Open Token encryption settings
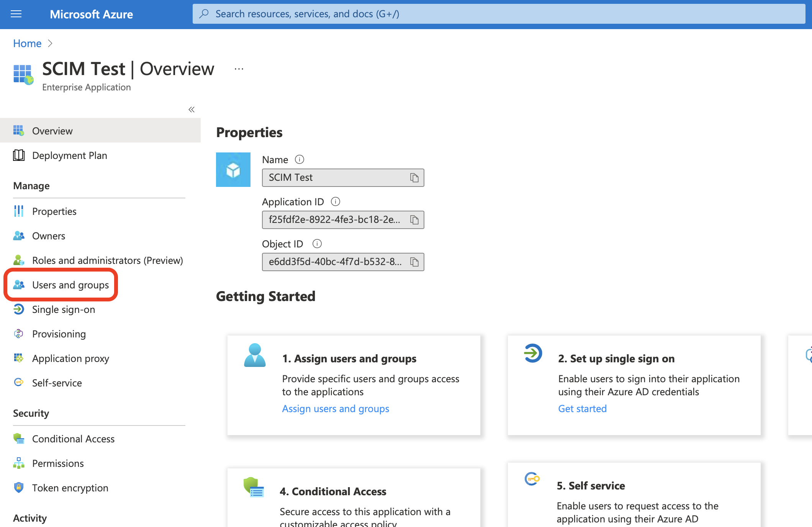Screen dimensions: 812x527 (100, 488)
